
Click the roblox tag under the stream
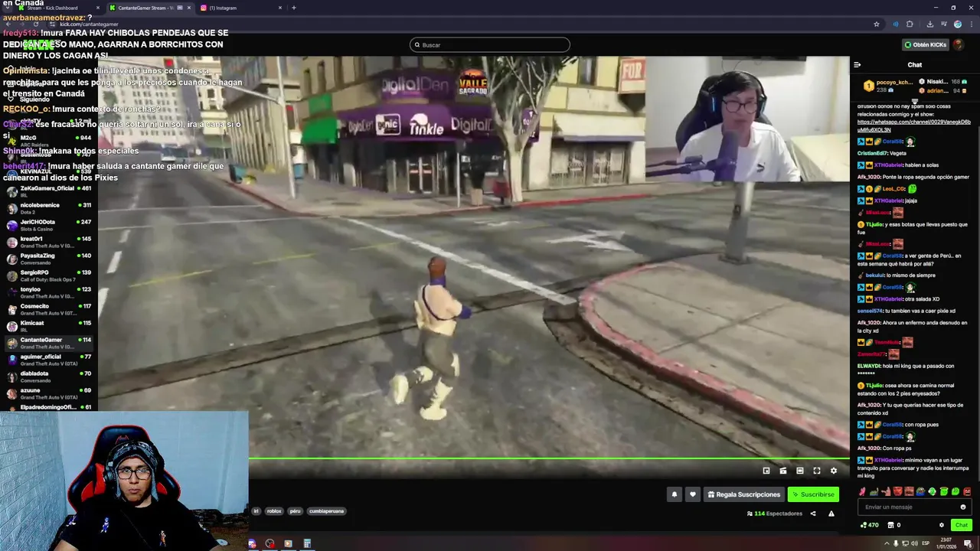point(274,511)
